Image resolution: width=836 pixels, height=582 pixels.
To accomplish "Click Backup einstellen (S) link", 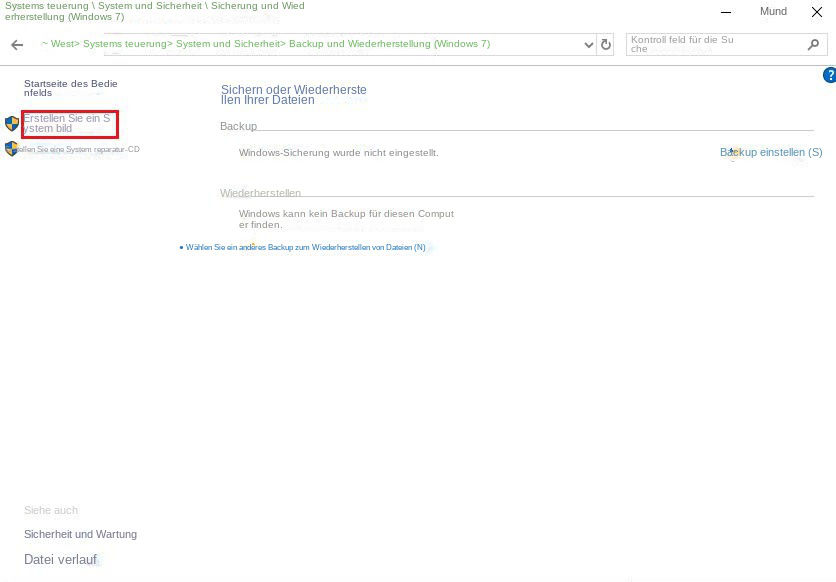I will click(771, 153).
